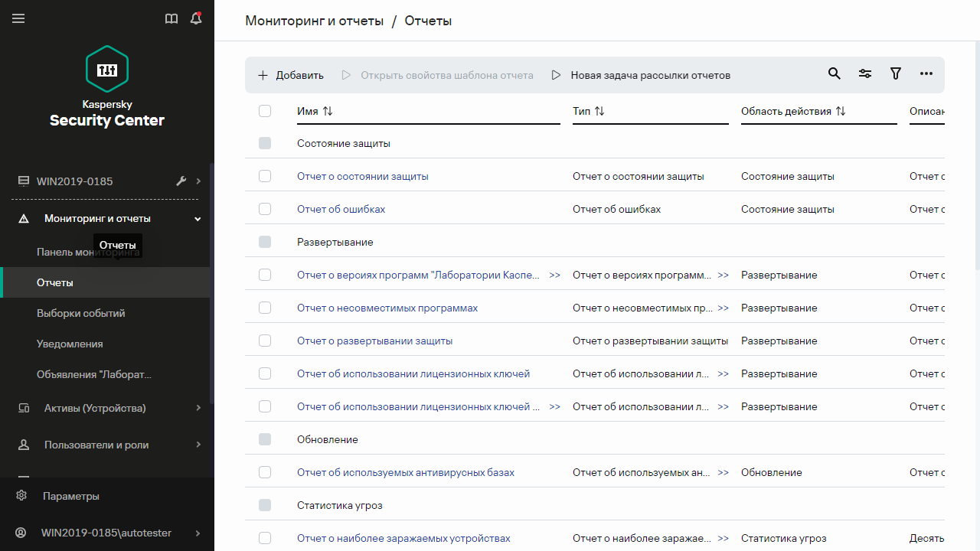Image resolution: width=980 pixels, height=551 pixels.
Task: Open the documentation book icon
Action: tap(171, 18)
